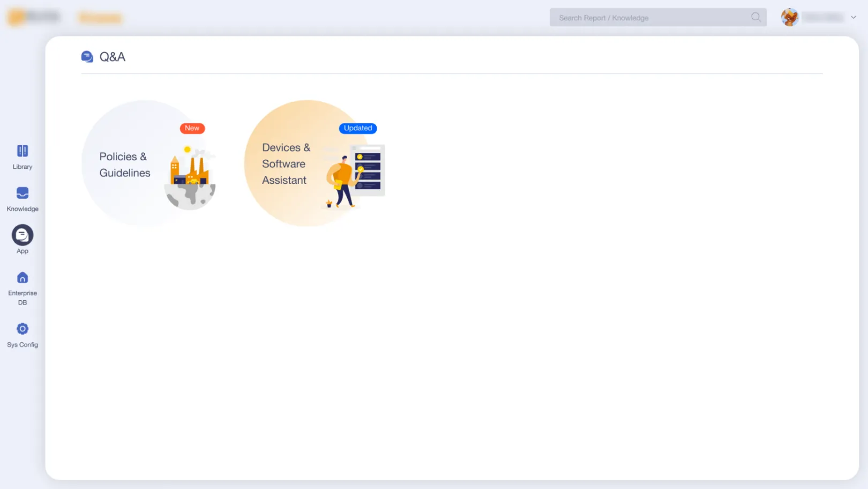Click the blurred username beside the avatar
The width and height of the screenshot is (868, 489).
click(x=822, y=17)
